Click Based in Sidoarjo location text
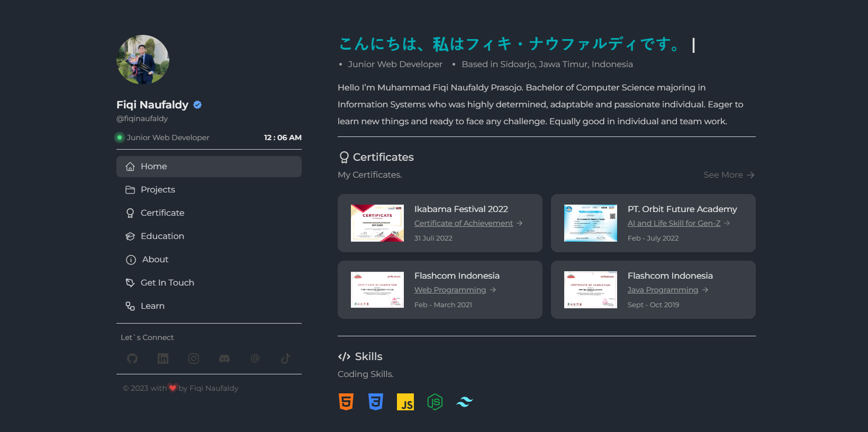This screenshot has width=868, height=432. tap(547, 65)
